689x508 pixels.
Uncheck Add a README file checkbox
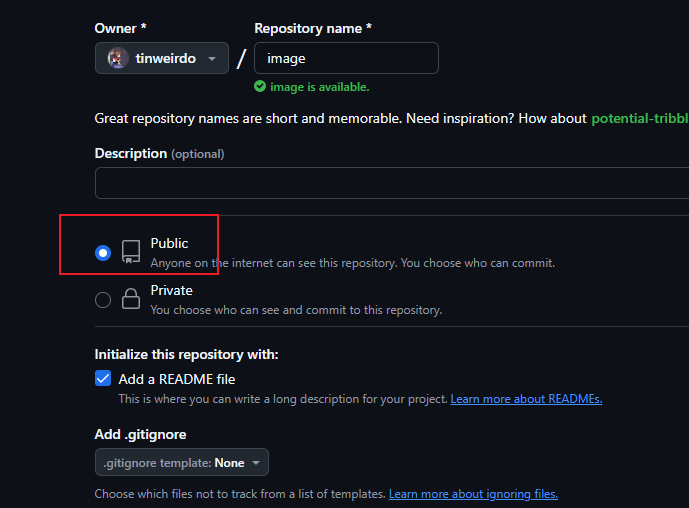pyautogui.click(x=103, y=379)
